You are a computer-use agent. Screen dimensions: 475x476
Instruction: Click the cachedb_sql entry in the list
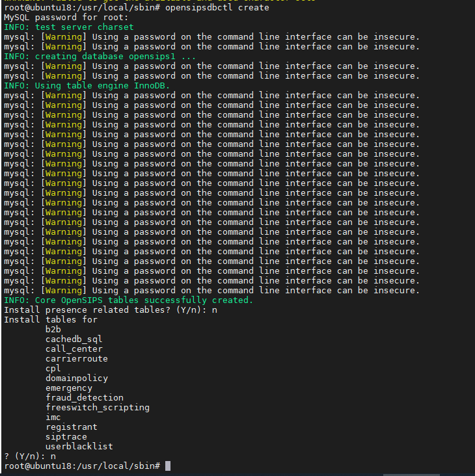(x=74, y=339)
